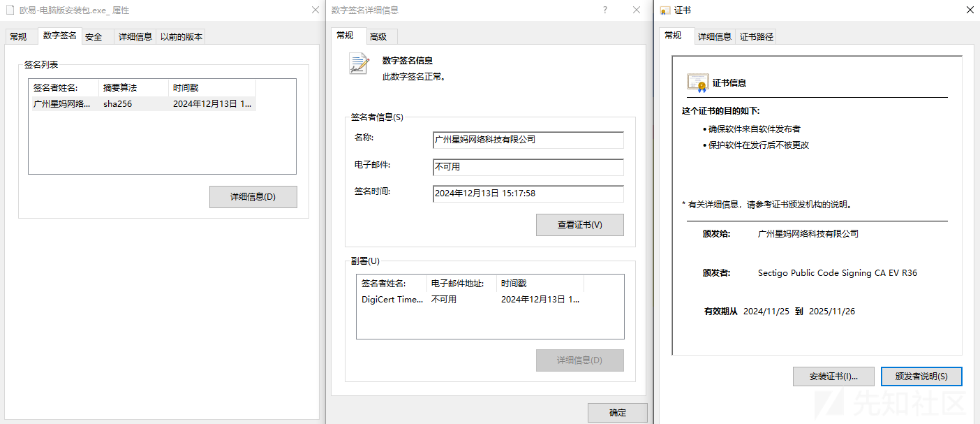This screenshot has height=424, width=980.
Task: Switch to 安全 tab in Properties window
Action: pyautogui.click(x=94, y=37)
